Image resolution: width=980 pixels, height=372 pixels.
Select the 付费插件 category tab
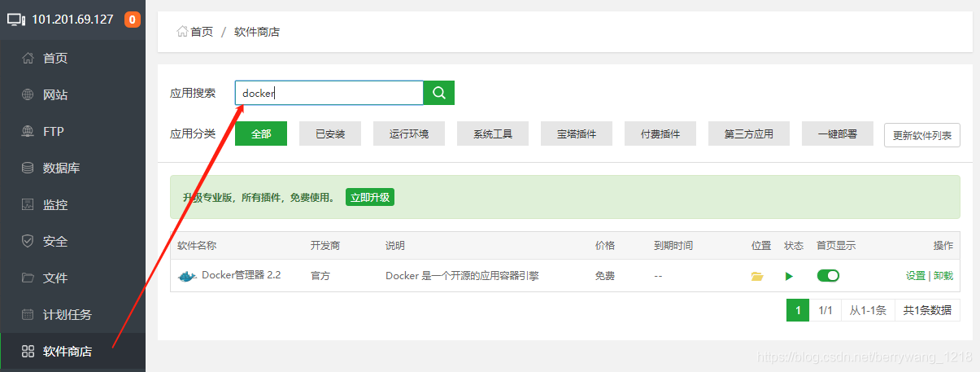660,133
